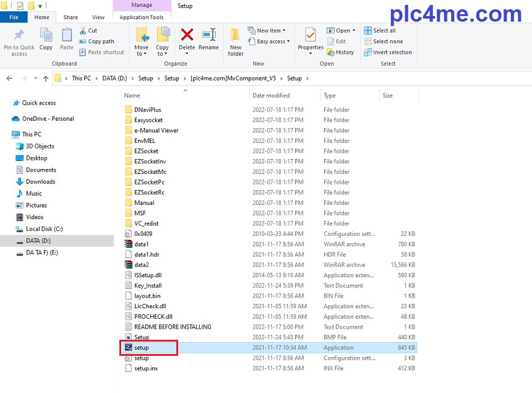This screenshot has height=393, width=532.
Task: Click the Paste icon in Clipboard group
Action: (67, 38)
